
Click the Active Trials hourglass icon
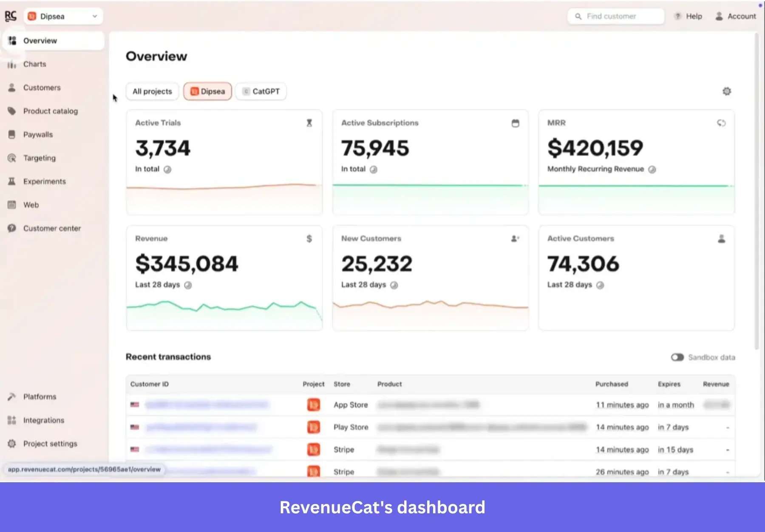309,123
